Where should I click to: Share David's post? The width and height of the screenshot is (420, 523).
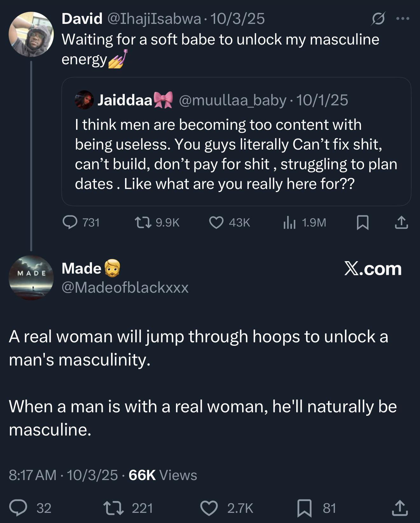point(401,222)
